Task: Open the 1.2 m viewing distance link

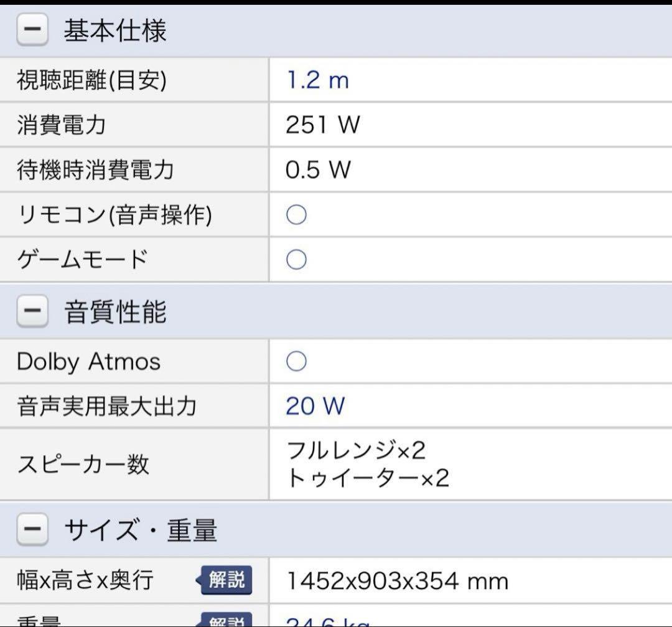Action: 317,80
